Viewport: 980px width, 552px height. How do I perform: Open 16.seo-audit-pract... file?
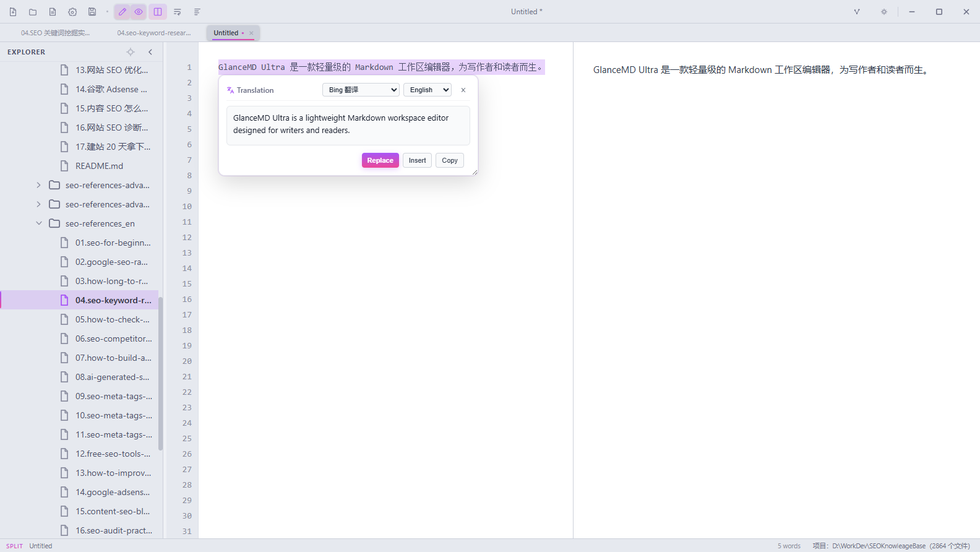[79, 530]
